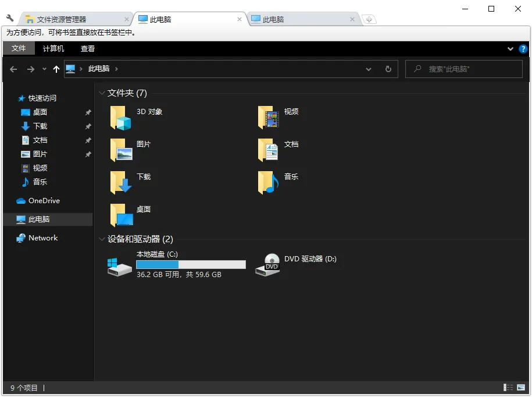
Task: Click the refresh button in address bar
Action: tap(388, 69)
